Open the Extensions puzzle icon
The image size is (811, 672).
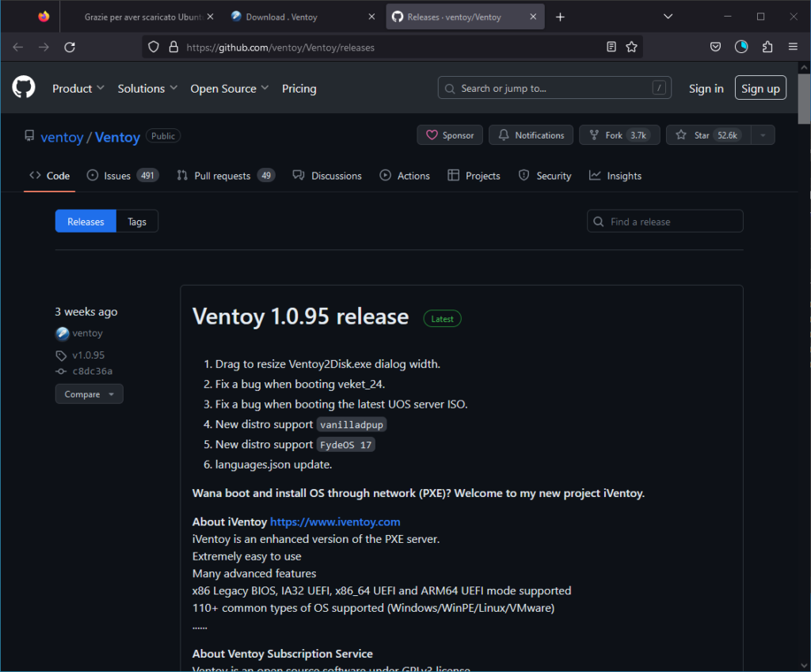click(767, 47)
